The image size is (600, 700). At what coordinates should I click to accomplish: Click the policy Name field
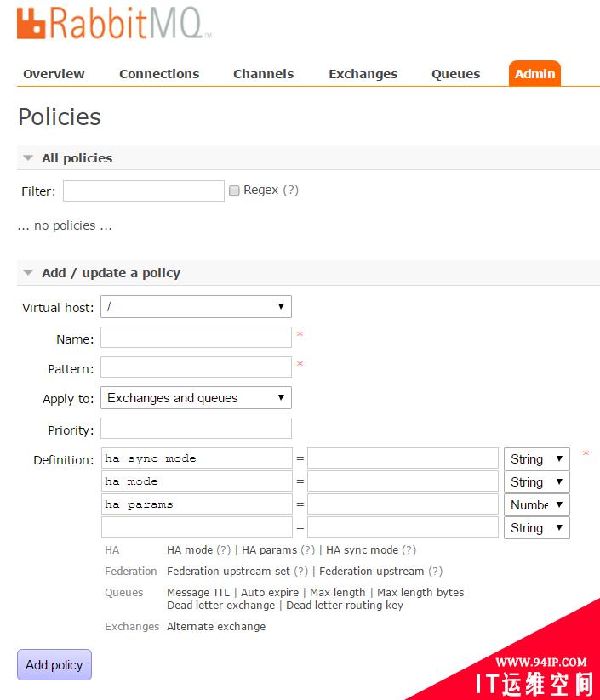point(196,337)
